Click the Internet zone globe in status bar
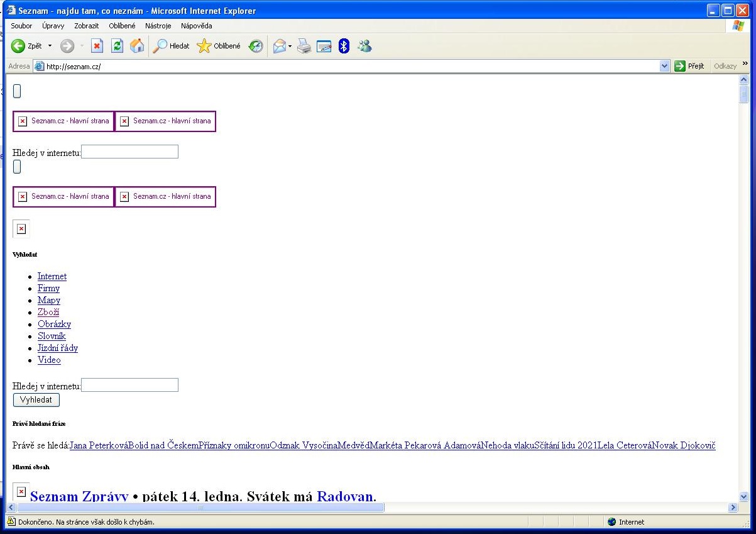 [x=611, y=522]
